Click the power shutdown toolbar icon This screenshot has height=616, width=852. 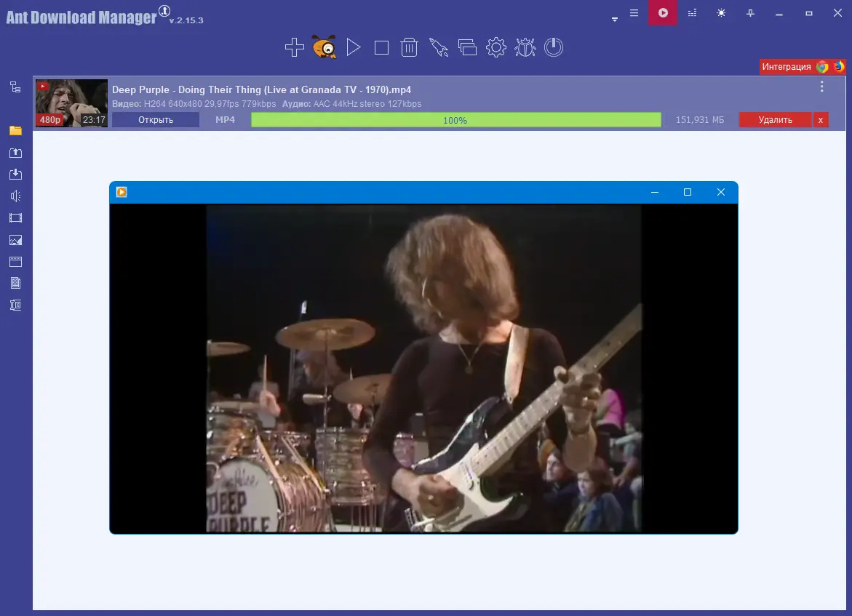tap(554, 47)
